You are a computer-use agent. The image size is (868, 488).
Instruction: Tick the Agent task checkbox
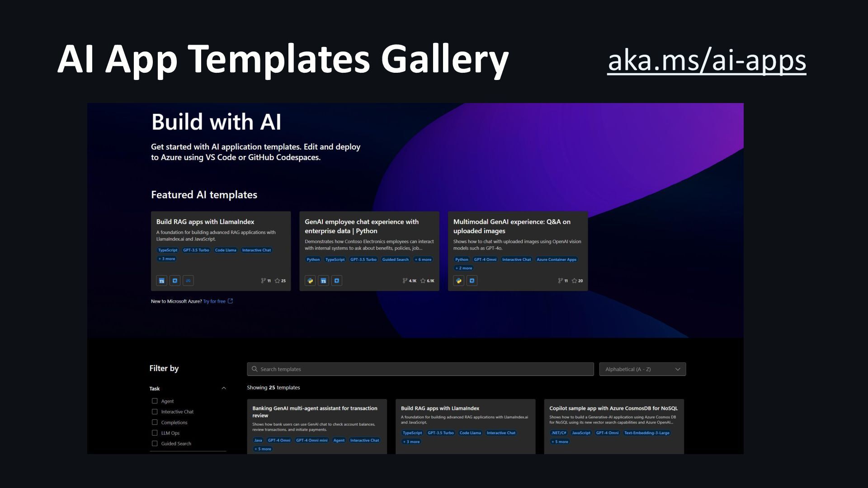coord(155,401)
